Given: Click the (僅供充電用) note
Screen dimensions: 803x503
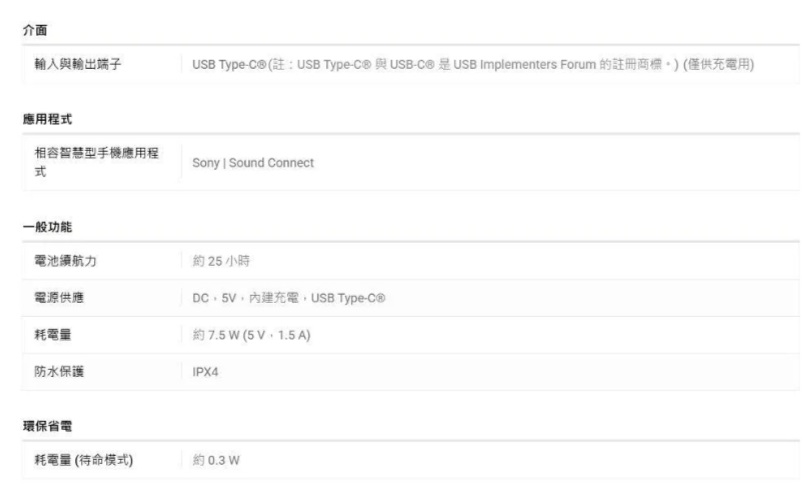Looking at the screenshot, I should pyautogui.click(x=718, y=65).
